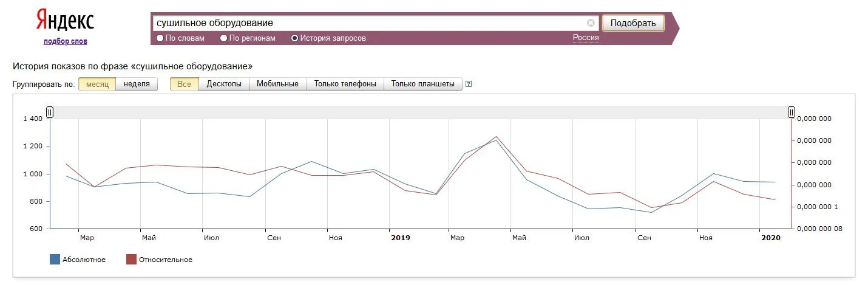Open the Yandex logo homepage
Viewport: 868px width, 290px height.
coord(65,21)
